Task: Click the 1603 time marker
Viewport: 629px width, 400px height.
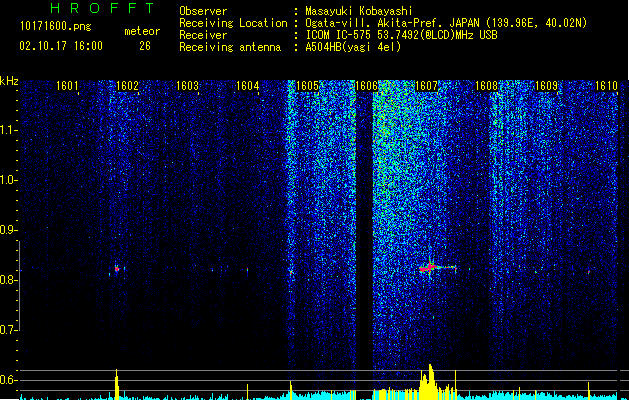Action: 187,85
